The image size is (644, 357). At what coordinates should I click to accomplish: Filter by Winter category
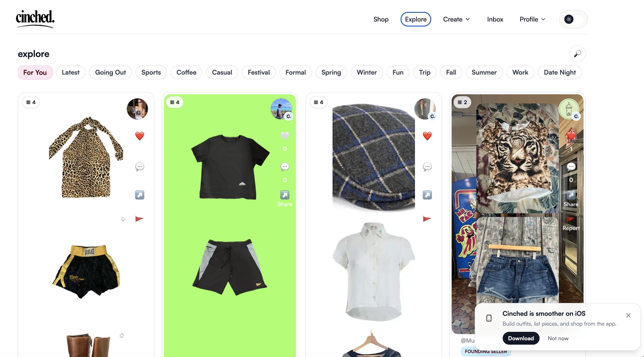click(x=367, y=73)
